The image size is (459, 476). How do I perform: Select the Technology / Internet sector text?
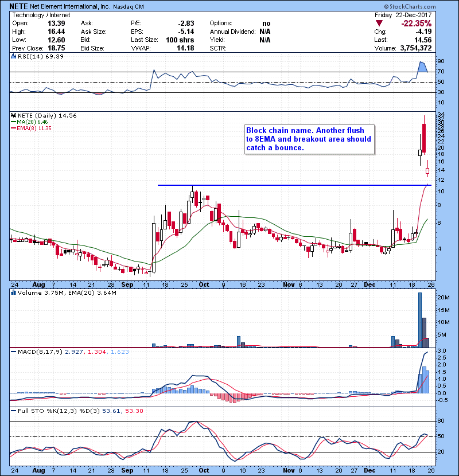[x=41, y=15]
